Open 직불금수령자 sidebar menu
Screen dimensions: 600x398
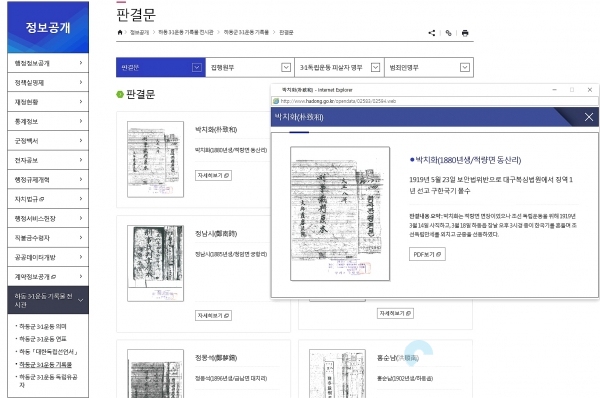tap(48, 238)
